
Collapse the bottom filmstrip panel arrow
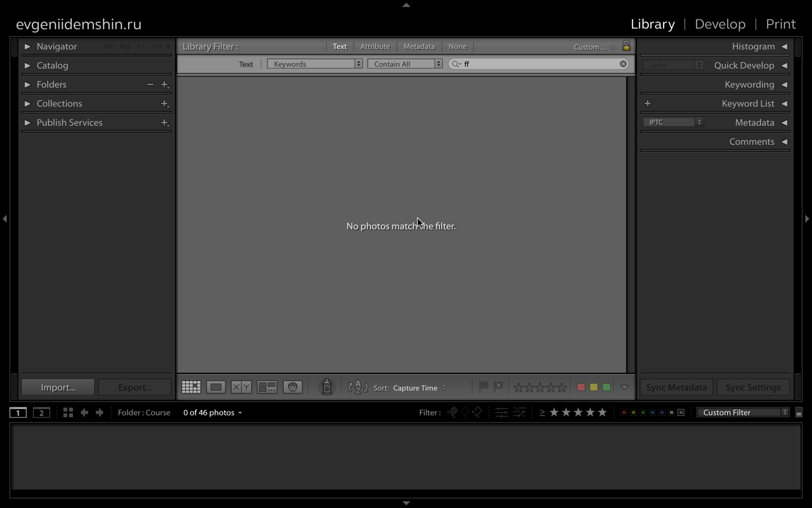pyautogui.click(x=406, y=503)
